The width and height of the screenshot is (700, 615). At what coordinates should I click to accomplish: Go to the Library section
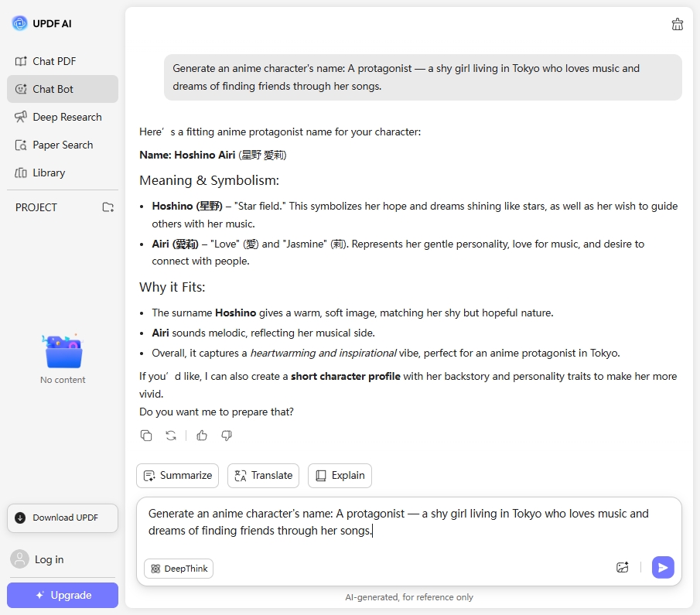[x=49, y=173]
